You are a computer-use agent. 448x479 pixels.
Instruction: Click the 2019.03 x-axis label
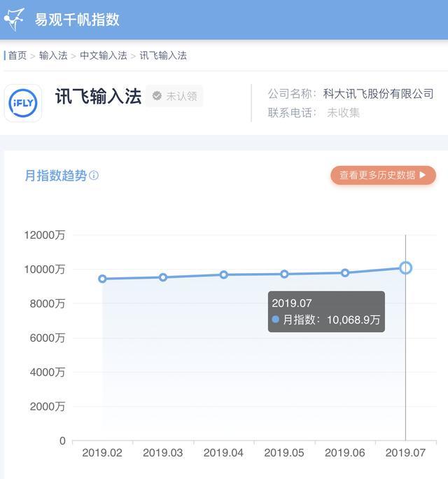(163, 453)
